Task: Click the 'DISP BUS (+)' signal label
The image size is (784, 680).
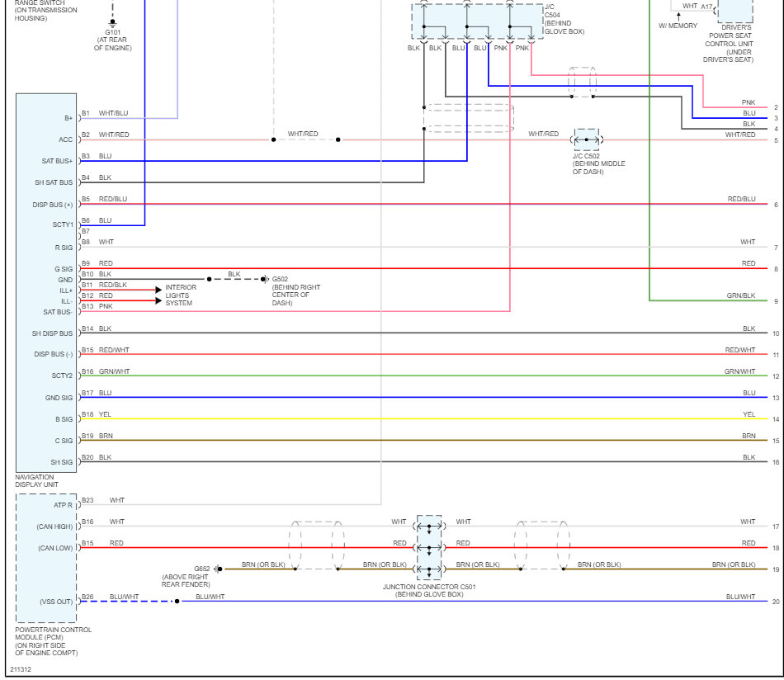Action: tap(53, 205)
